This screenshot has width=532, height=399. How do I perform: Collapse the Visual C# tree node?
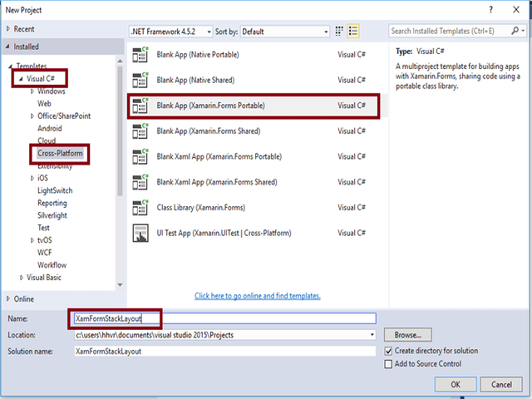[x=21, y=79]
